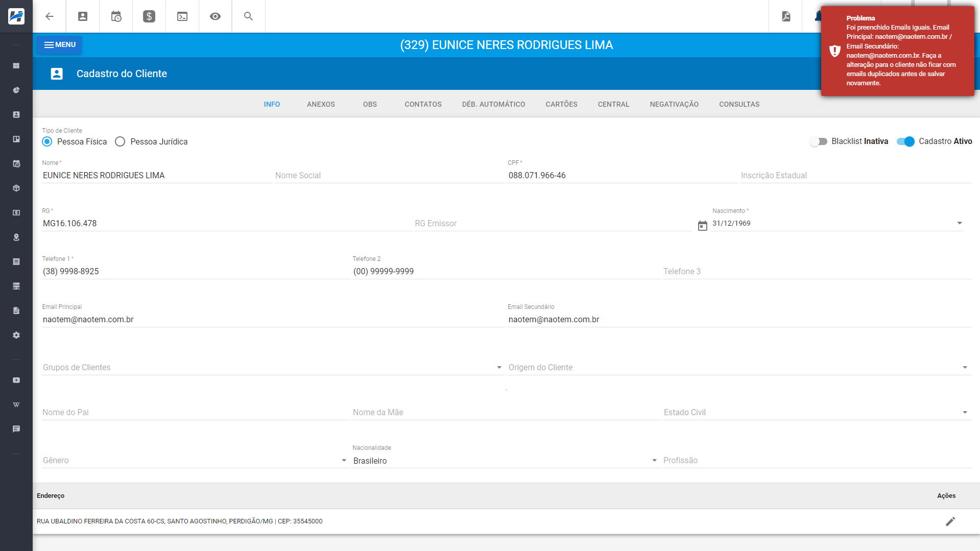Switch to the CONTATOS tab
This screenshot has width=980, height=551.
tap(423, 104)
